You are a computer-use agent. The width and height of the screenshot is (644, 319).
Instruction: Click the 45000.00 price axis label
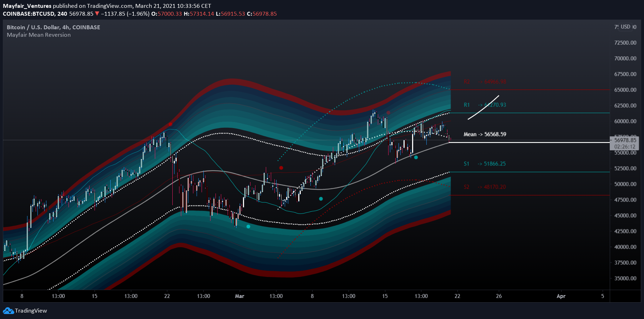point(625,216)
